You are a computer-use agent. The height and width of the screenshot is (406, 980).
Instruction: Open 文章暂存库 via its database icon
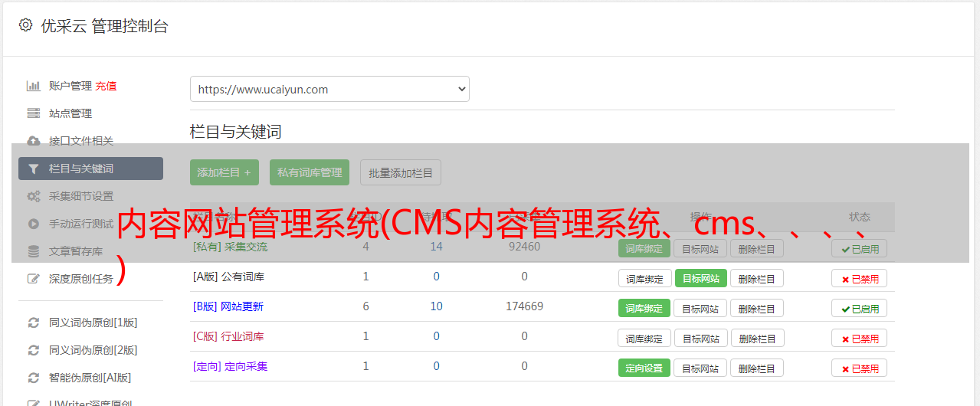tap(33, 251)
